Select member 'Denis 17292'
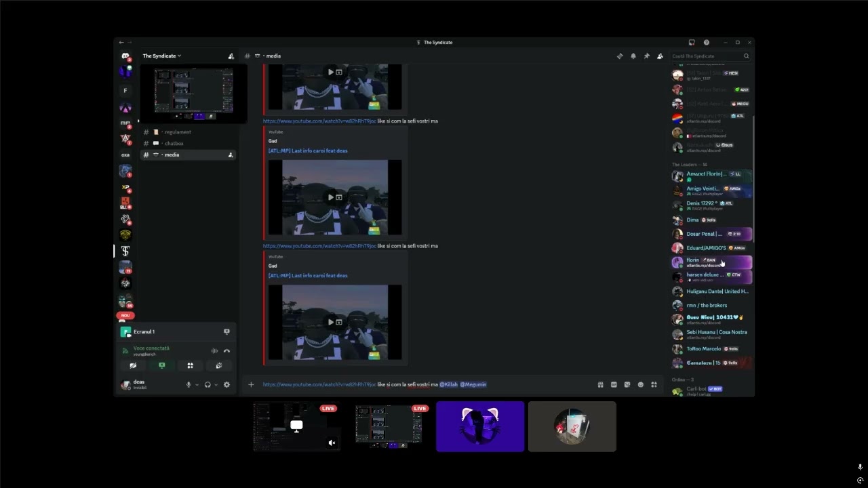The image size is (868, 488). click(711, 205)
